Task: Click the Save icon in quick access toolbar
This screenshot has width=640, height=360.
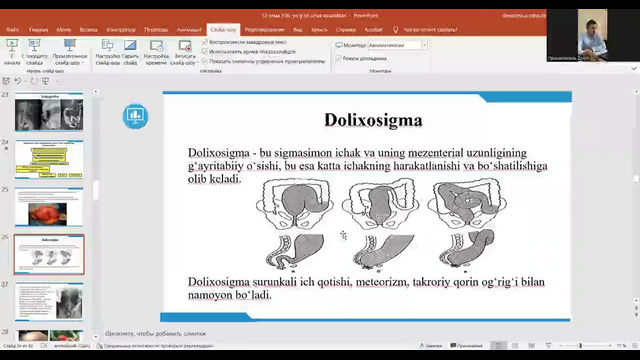Action: [6, 81]
